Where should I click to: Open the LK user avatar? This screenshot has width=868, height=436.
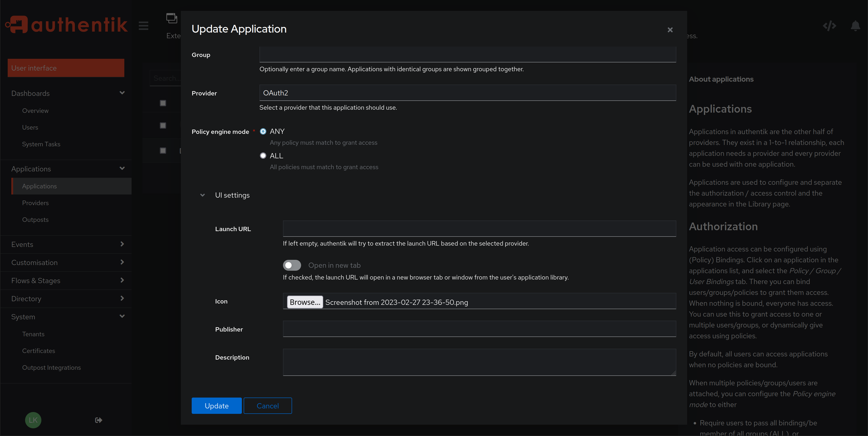coord(33,420)
